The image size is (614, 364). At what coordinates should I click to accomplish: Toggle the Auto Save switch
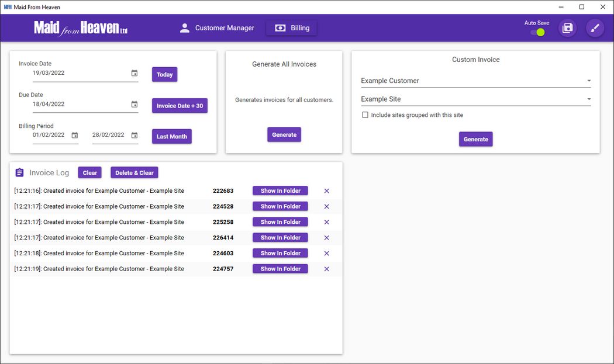click(537, 32)
